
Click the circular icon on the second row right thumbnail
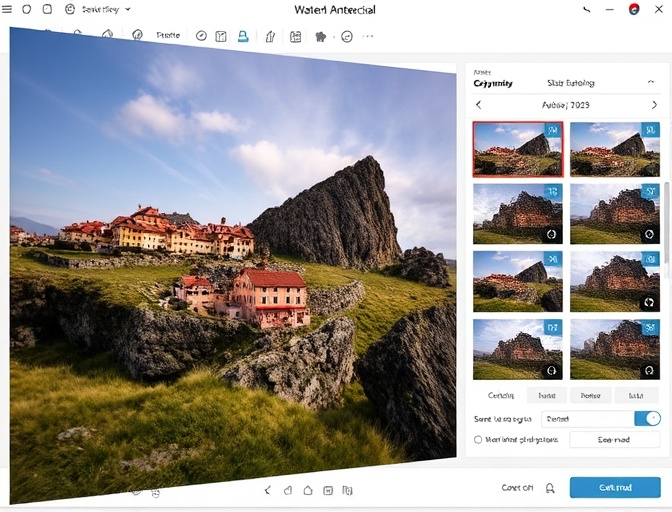[649, 234]
